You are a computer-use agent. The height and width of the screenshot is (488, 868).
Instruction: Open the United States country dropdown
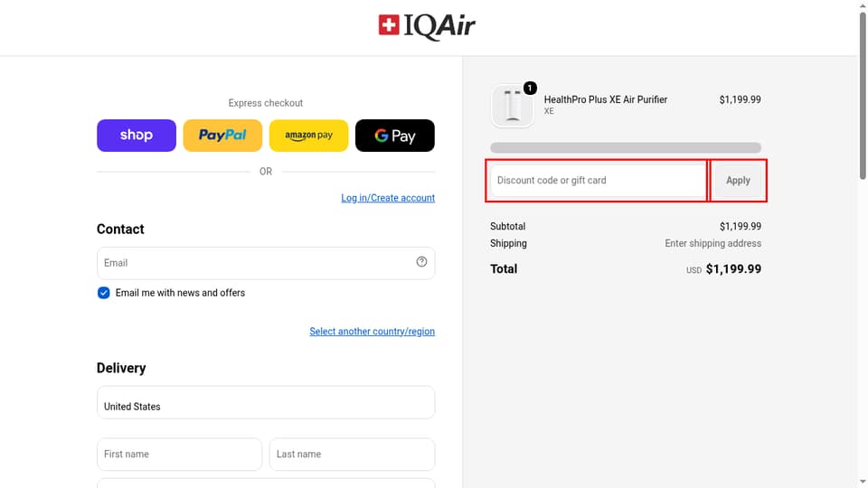(x=266, y=402)
